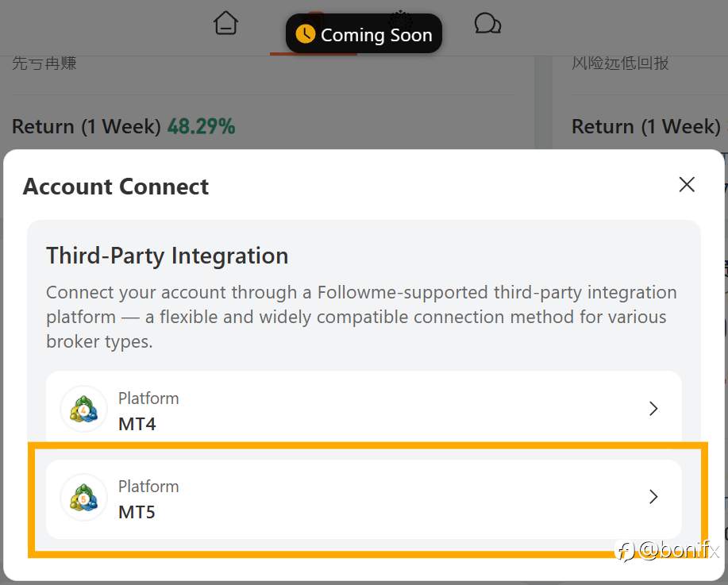Go to the Home icon in top navigation
This screenshot has width=728, height=585.
226,24
